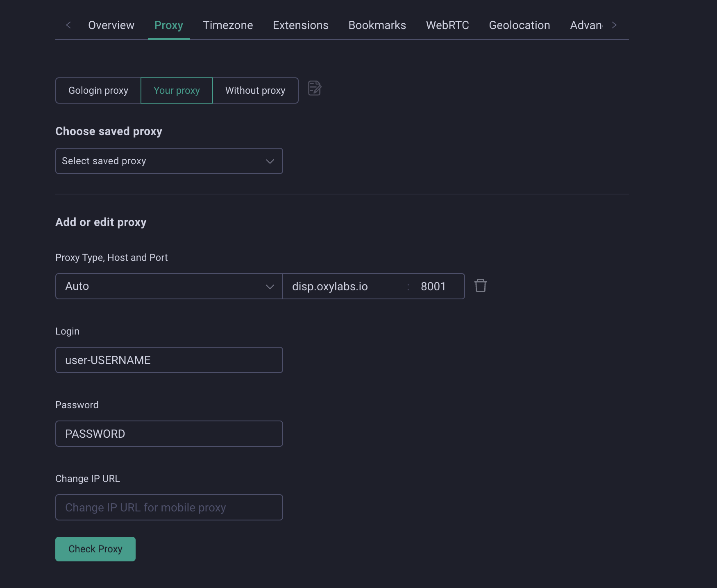
Task: Open the Select saved proxy dropdown
Action: (x=169, y=161)
